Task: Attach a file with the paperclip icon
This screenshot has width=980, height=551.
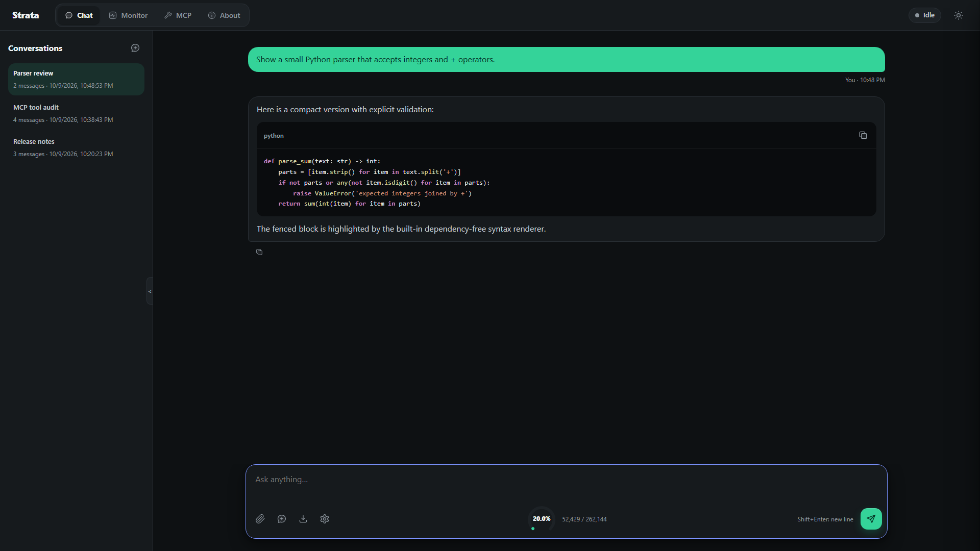Action: (x=260, y=519)
